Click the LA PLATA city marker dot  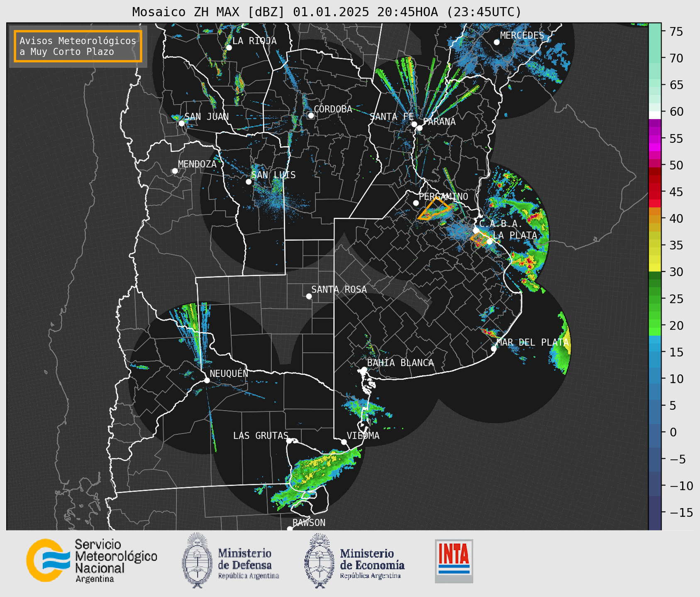click(x=490, y=242)
